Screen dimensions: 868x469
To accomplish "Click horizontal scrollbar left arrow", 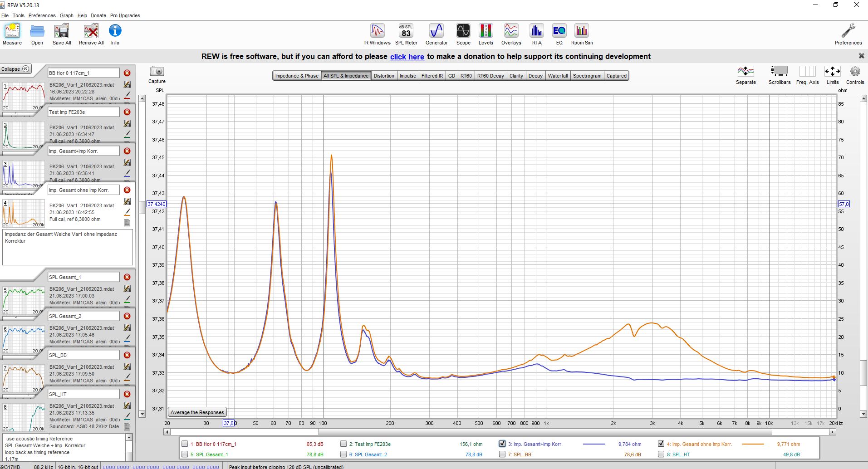I will pyautogui.click(x=167, y=432).
